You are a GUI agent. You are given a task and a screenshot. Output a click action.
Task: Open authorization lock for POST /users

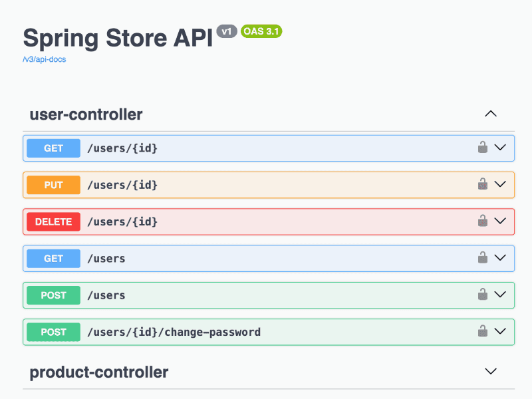click(483, 295)
